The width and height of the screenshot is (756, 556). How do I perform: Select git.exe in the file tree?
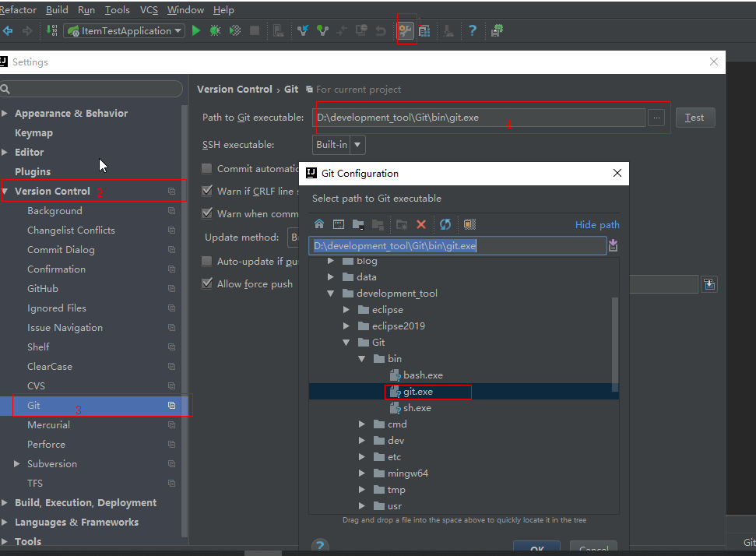[x=418, y=392]
